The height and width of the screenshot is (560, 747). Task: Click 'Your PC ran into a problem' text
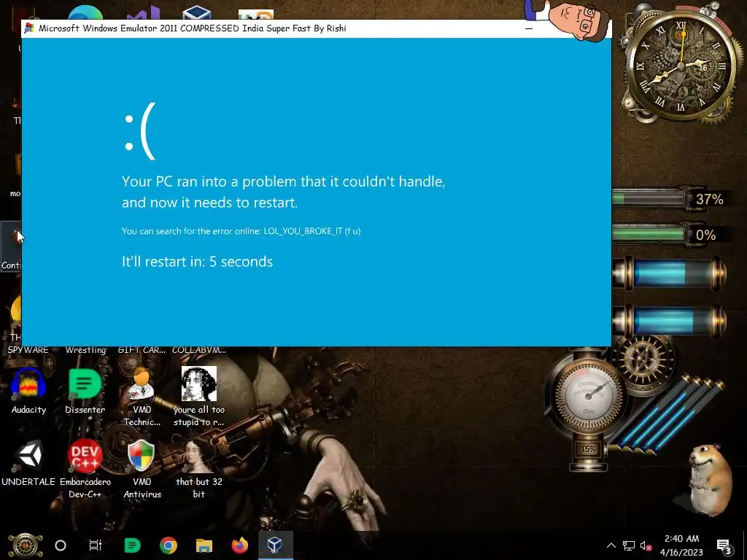pos(284,192)
